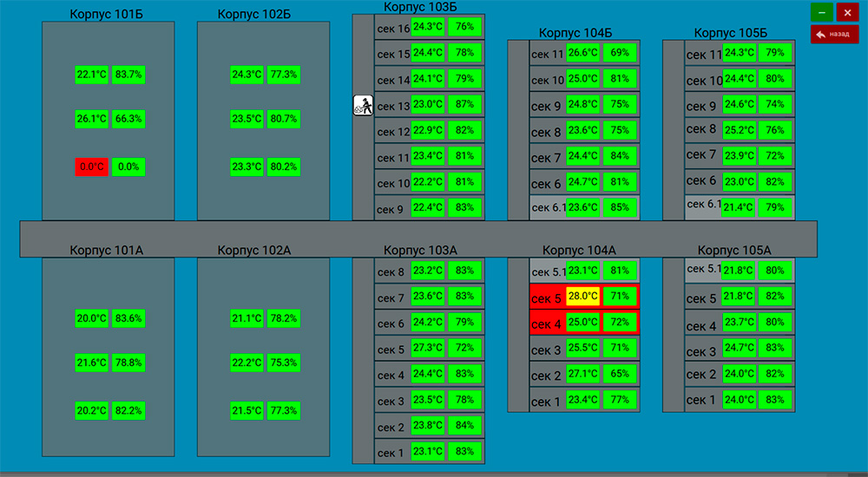The image size is (868, 477).
Task: Click the green minimize button
Action: (821, 13)
